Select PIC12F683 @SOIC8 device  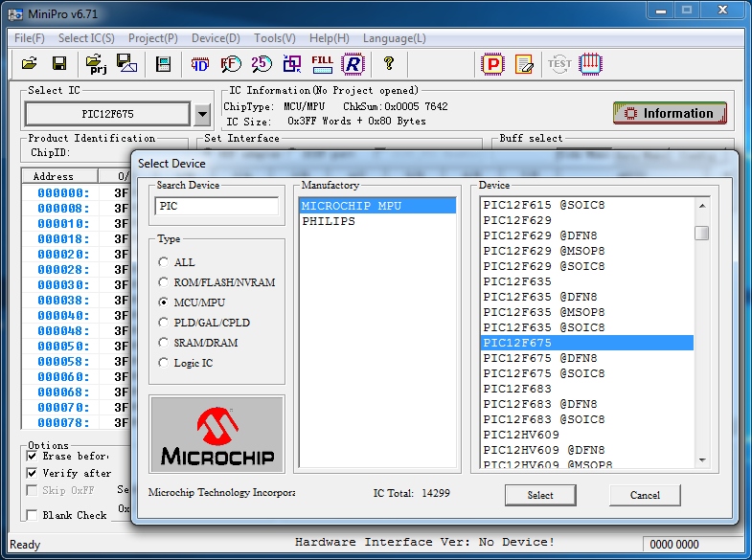click(x=587, y=419)
